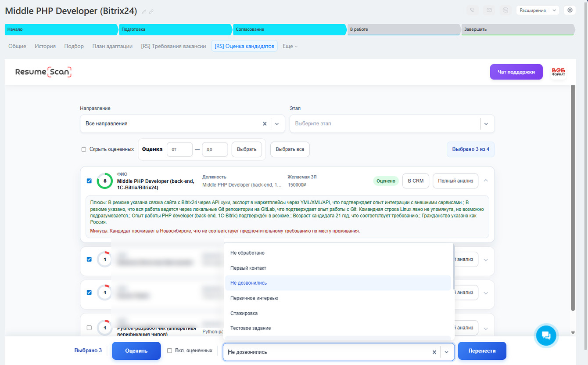
Task: Pick highlighted 'Не дозвонились' option in the list
Action: coord(338,283)
